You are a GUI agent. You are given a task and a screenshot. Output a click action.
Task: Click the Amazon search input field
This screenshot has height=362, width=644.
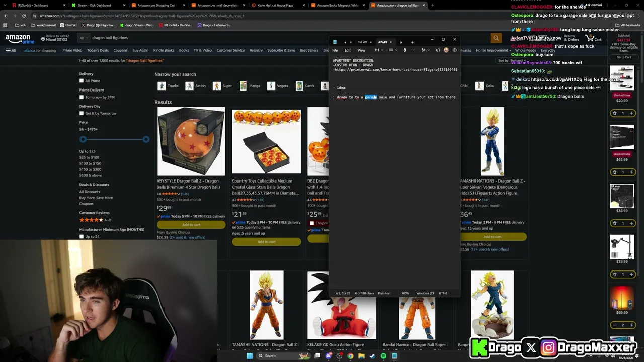tap(289, 38)
